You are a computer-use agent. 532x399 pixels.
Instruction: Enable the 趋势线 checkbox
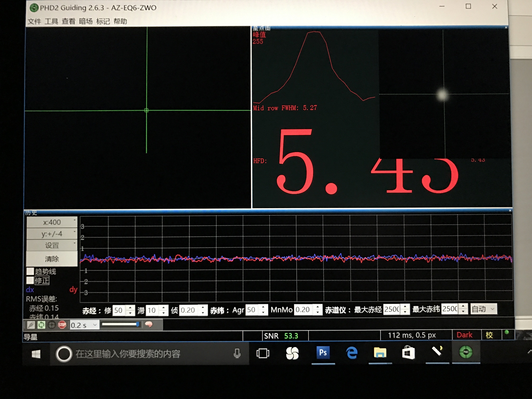coord(30,271)
